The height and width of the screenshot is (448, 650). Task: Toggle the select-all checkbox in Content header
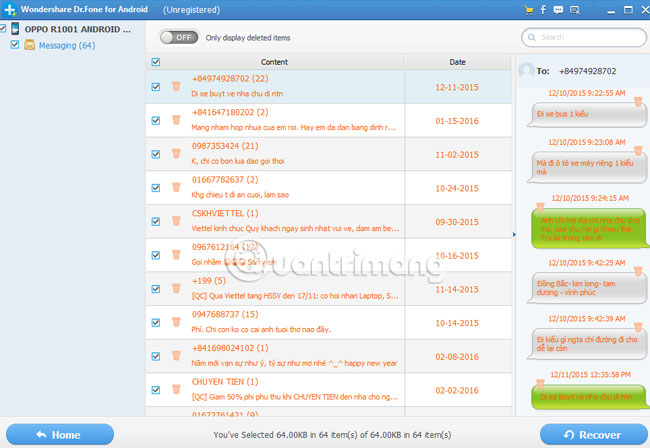pos(155,62)
